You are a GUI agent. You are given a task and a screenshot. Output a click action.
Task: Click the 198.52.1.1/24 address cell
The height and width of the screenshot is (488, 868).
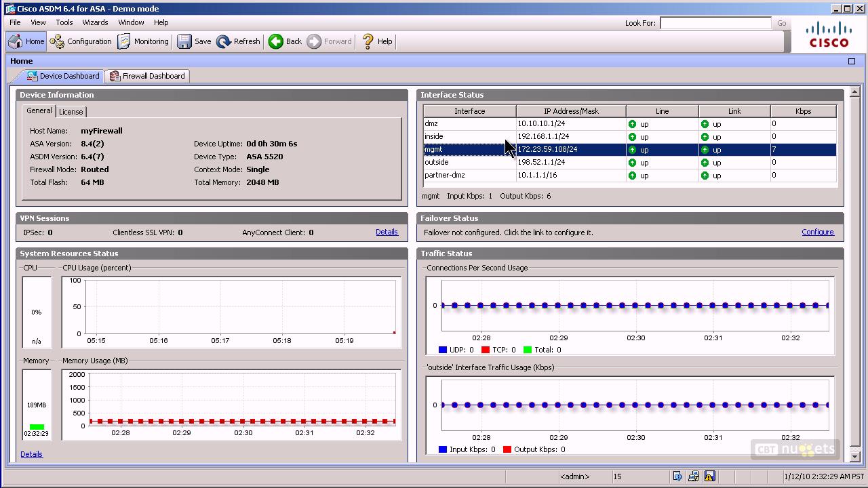click(571, 163)
